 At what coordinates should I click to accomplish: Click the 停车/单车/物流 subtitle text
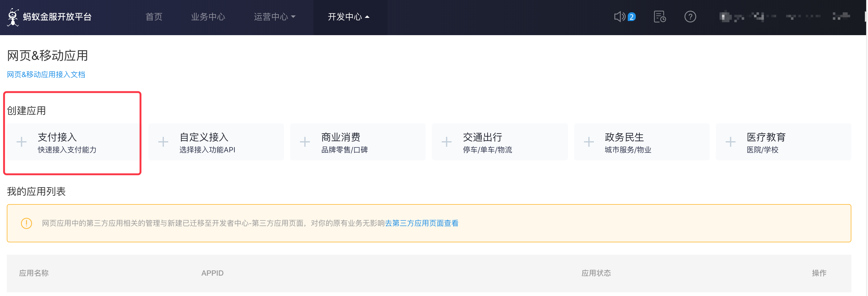pyautogui.click(x=487, y=150)
